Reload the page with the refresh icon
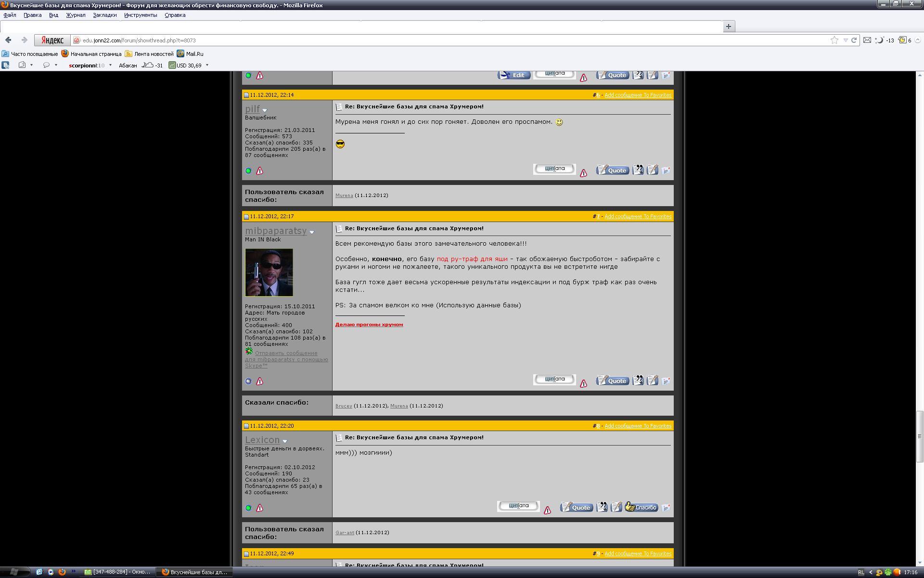Screen dimensions: 924x578 854,40
